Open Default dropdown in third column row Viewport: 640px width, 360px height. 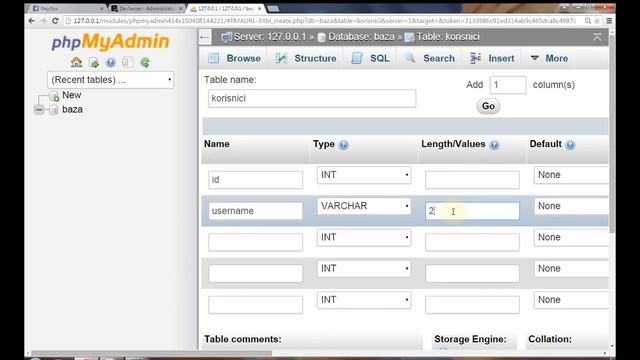point(571,238)
